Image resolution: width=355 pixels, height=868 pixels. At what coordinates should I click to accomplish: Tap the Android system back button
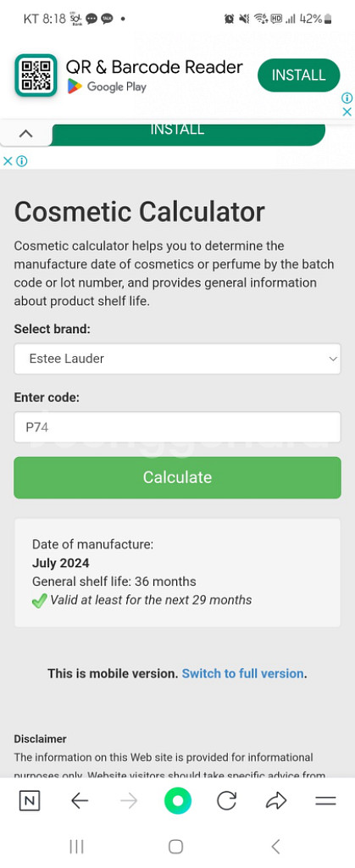click(x=276, y=847)
